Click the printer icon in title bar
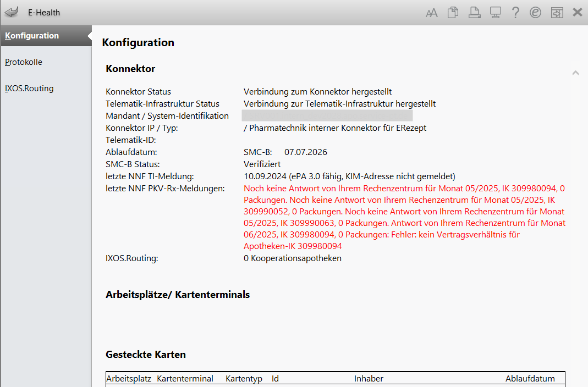This screenshot has width=588, height=387. click(474, 13)
